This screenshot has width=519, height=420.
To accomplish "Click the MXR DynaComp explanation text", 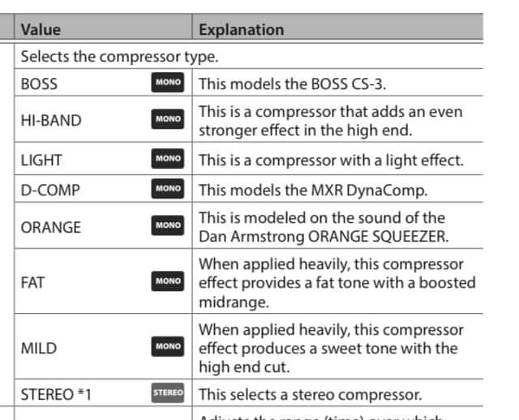I will tap(313, 191).
